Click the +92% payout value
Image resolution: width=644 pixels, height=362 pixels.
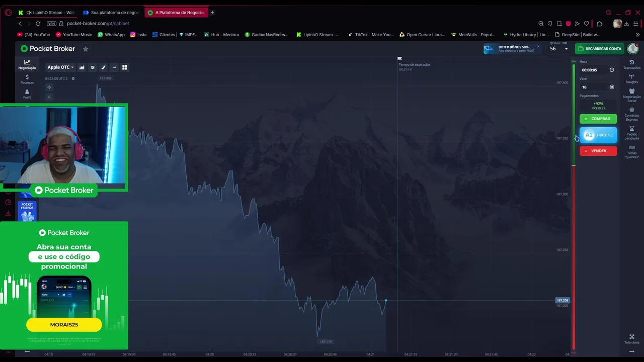(598, 104)
